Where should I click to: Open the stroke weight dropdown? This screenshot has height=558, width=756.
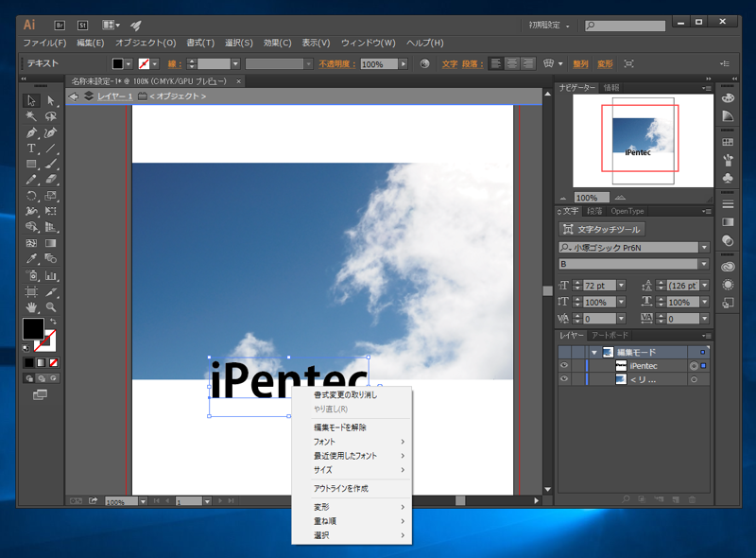coord(235,63)
